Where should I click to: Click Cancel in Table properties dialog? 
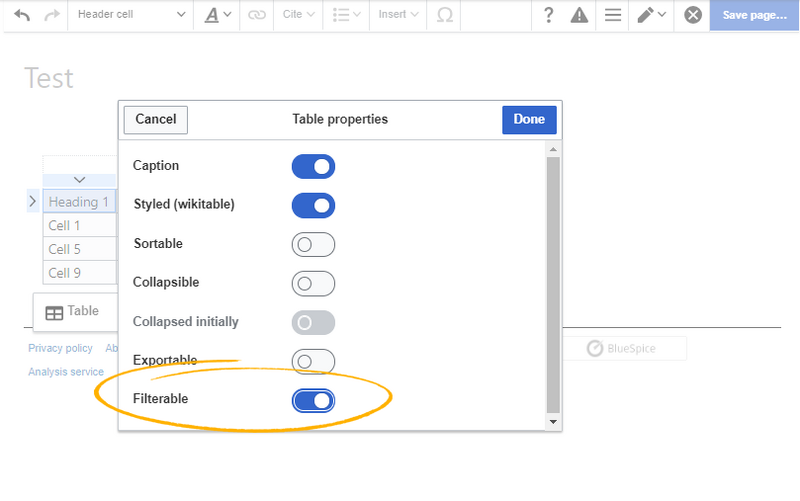point(156,119)
